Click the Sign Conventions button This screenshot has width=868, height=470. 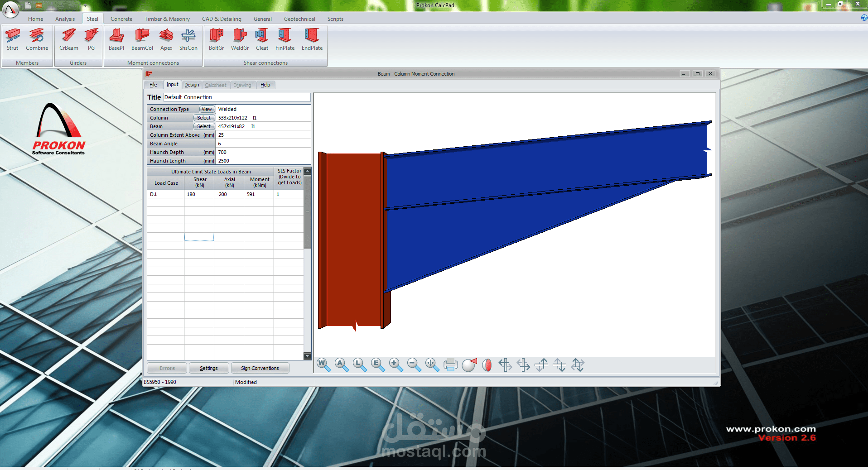[260, 368]
